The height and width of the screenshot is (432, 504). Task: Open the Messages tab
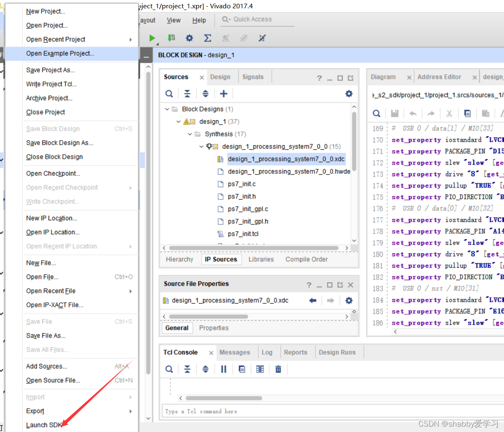(235, 353)
